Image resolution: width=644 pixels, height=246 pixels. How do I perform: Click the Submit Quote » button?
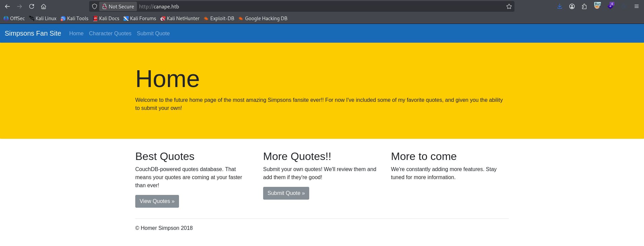(286, 193)
